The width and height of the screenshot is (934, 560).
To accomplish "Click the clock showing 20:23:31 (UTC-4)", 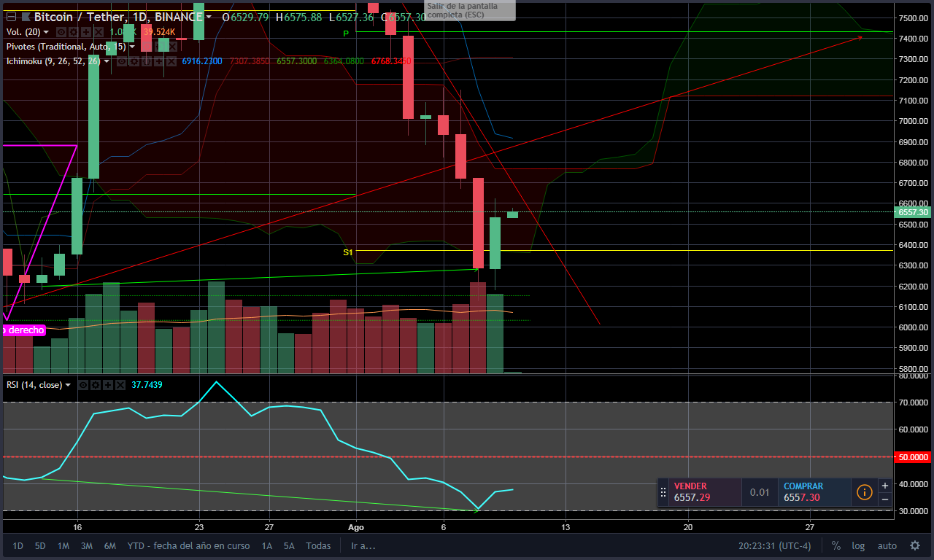I will pos(774,545).
